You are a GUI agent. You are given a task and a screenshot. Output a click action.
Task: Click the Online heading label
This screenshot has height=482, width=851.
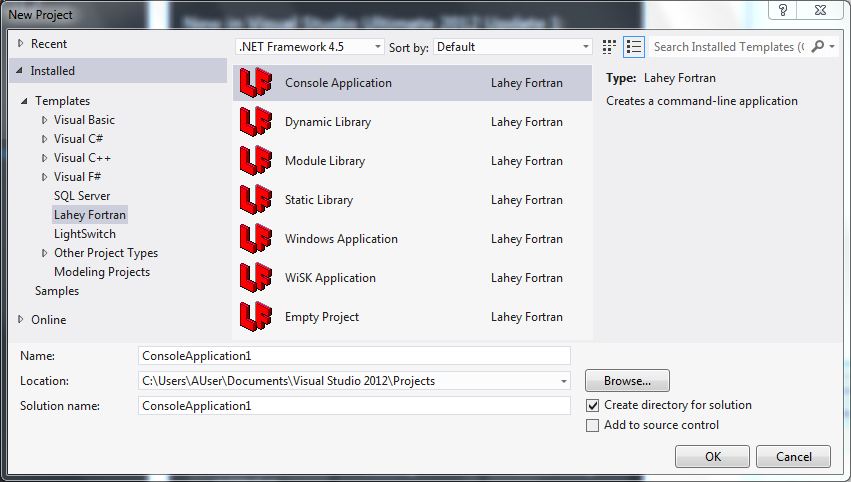pos(48,320)
